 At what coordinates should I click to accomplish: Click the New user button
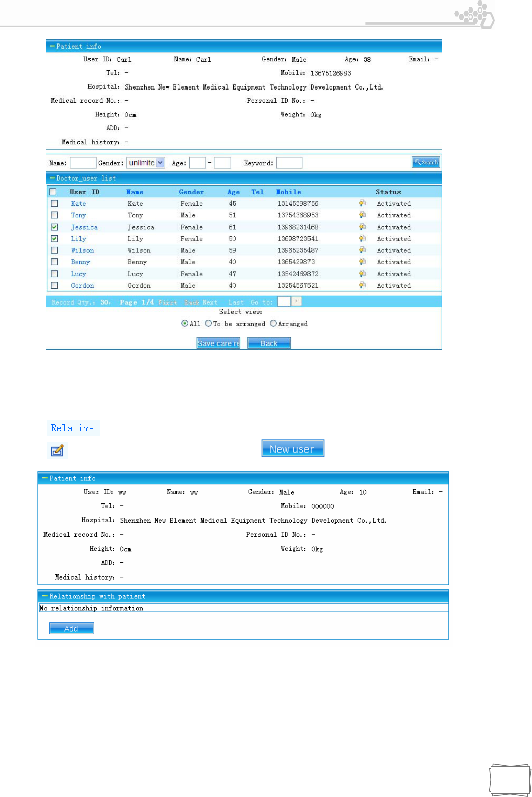pyautogui.click(x=293, y=449)
